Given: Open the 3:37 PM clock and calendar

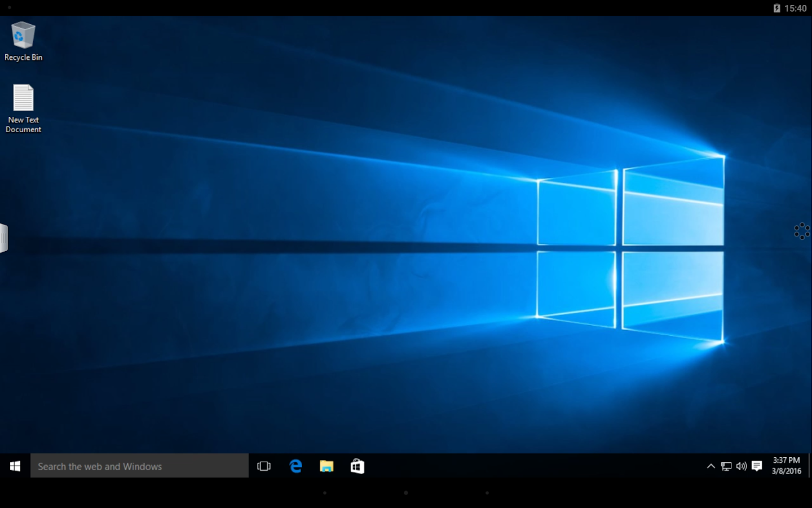Looking at the screenshot, I should (x=787, y=466).
